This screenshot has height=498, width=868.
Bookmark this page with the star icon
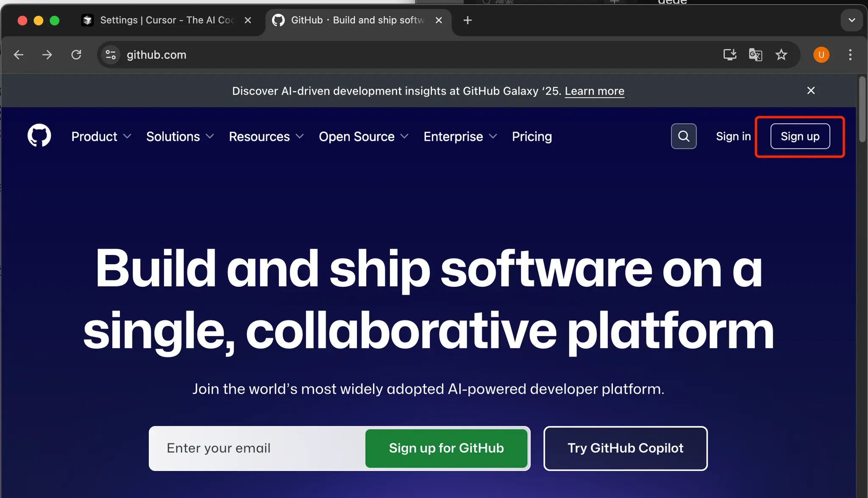tap(781, 55)
